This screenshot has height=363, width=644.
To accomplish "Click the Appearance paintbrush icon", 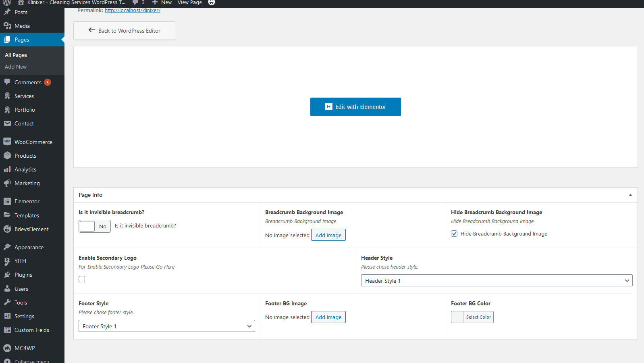I will click(7, 247).
